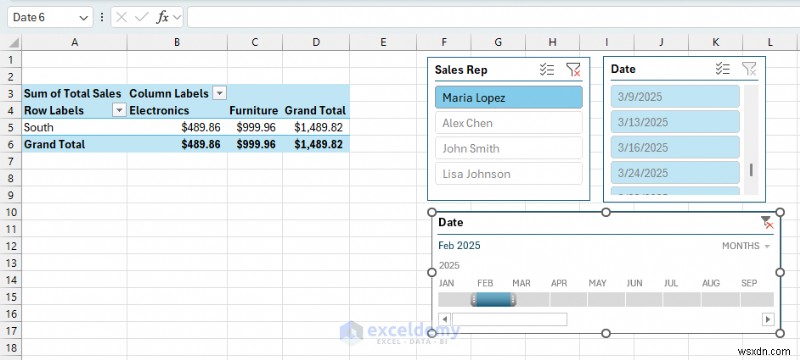
Task: Select JUL month on the timeline
Action: coord(682,299)
